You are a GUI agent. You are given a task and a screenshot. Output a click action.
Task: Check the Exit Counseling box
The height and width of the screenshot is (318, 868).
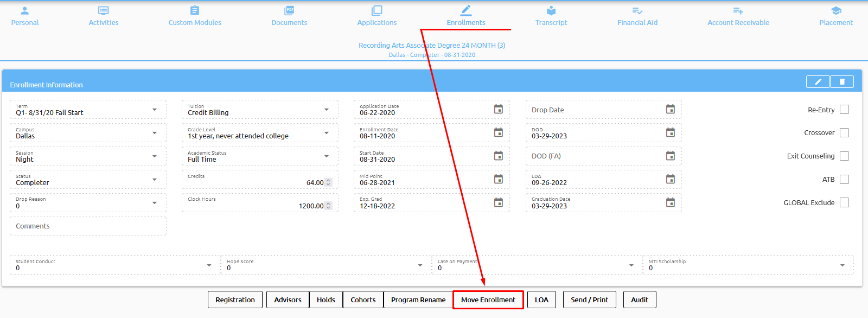844,156
